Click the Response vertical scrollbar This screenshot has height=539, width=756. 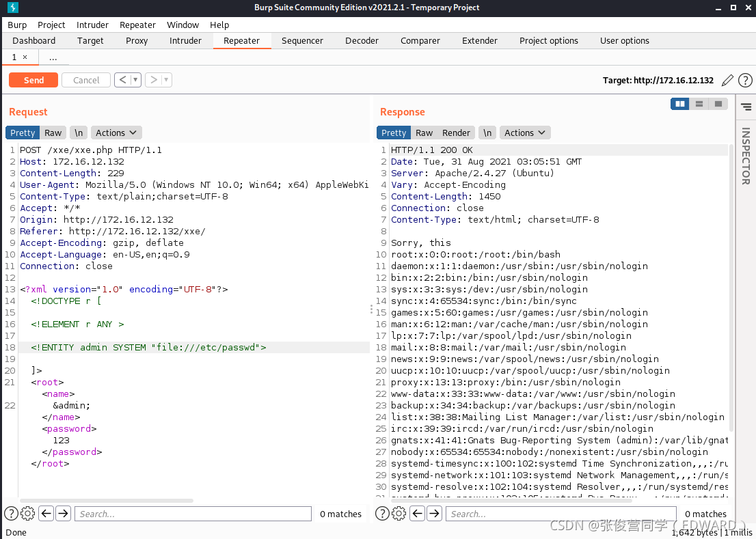[731, 287]
